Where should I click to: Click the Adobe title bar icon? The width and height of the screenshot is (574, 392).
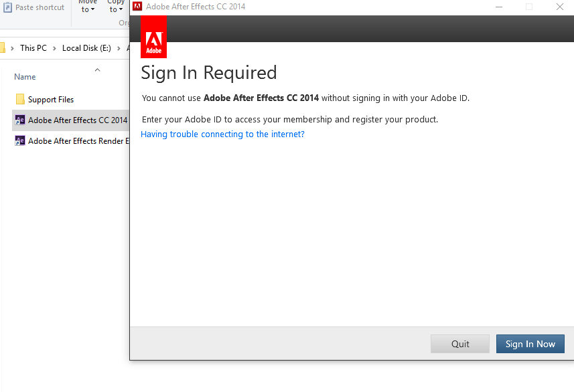(137, 6)
